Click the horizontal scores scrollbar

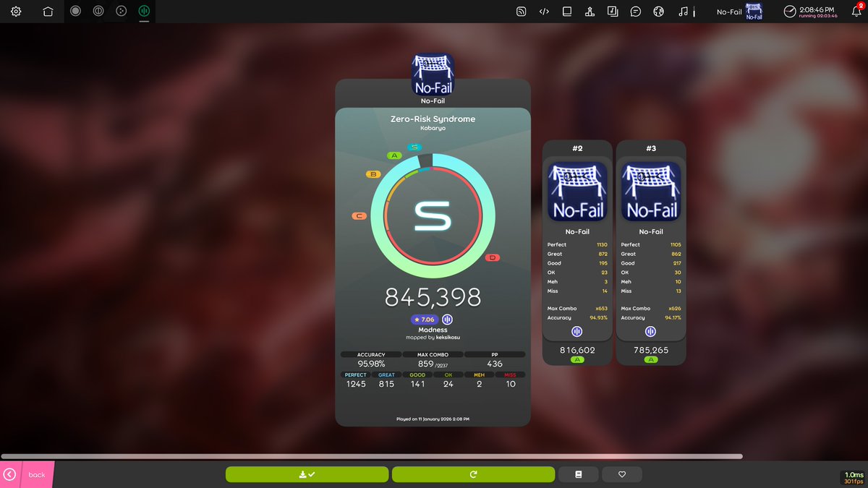(x=372, y=456)
